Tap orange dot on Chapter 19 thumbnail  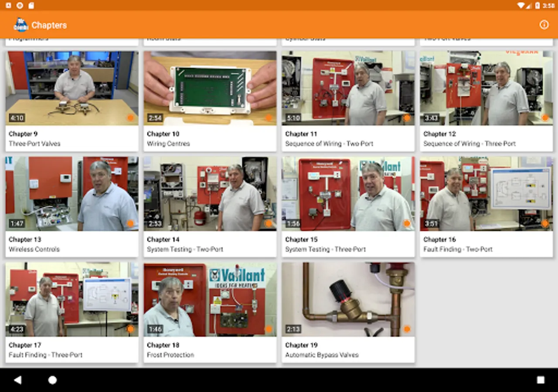[x=407, y=329]
